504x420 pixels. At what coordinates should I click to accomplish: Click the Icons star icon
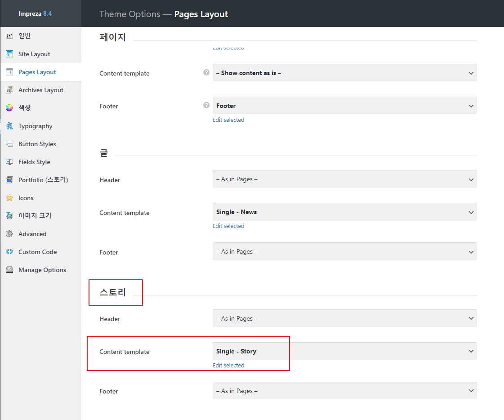(9, 198)
